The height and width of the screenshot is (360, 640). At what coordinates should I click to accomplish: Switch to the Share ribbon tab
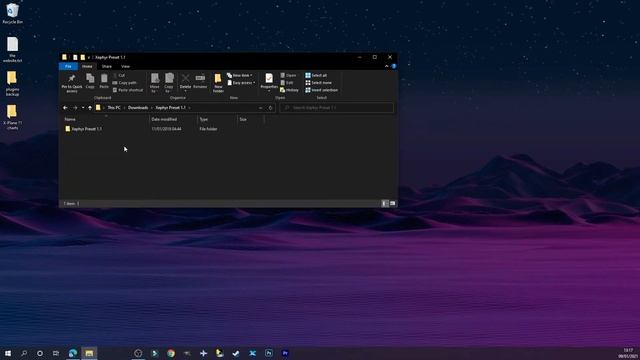click(x=107, y=66)
